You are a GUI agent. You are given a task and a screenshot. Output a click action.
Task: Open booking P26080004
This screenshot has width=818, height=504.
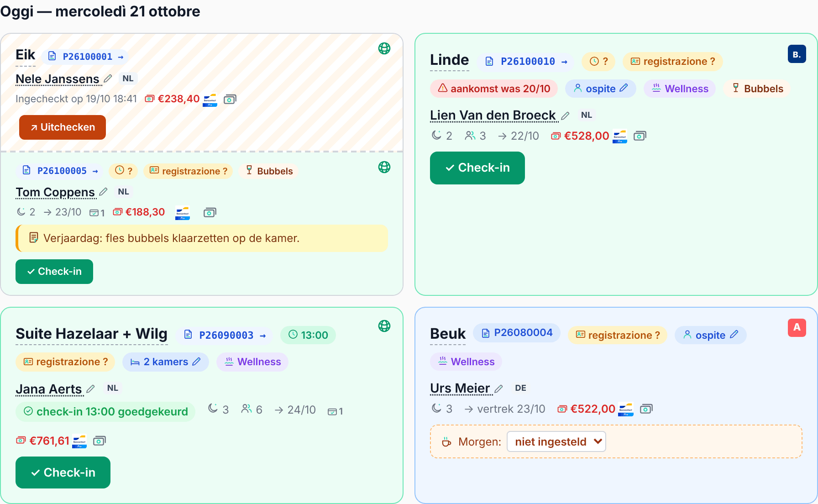point(517,333)
